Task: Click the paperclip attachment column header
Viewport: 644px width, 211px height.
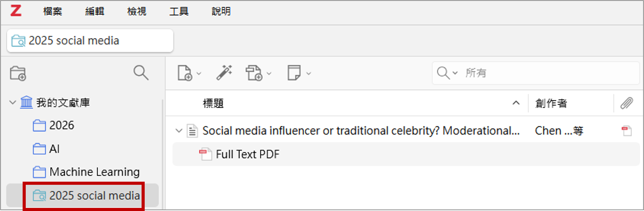Action: 626,103
